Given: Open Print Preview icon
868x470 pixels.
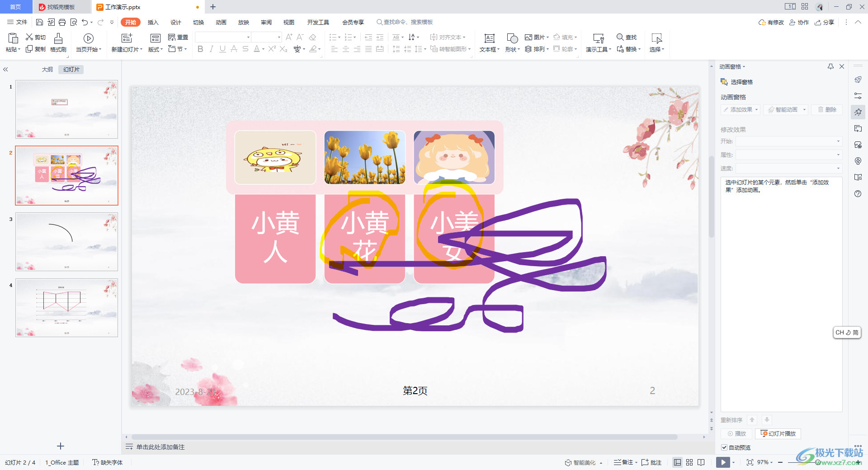Looking at the screenshot, I should click(x=73, y=22).
